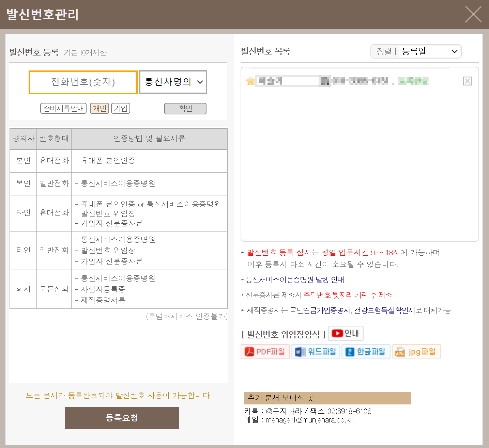The width and height of the screenshot is (489, 448).
Task: Click the 모든전화 cell
Action: point(54,289)
